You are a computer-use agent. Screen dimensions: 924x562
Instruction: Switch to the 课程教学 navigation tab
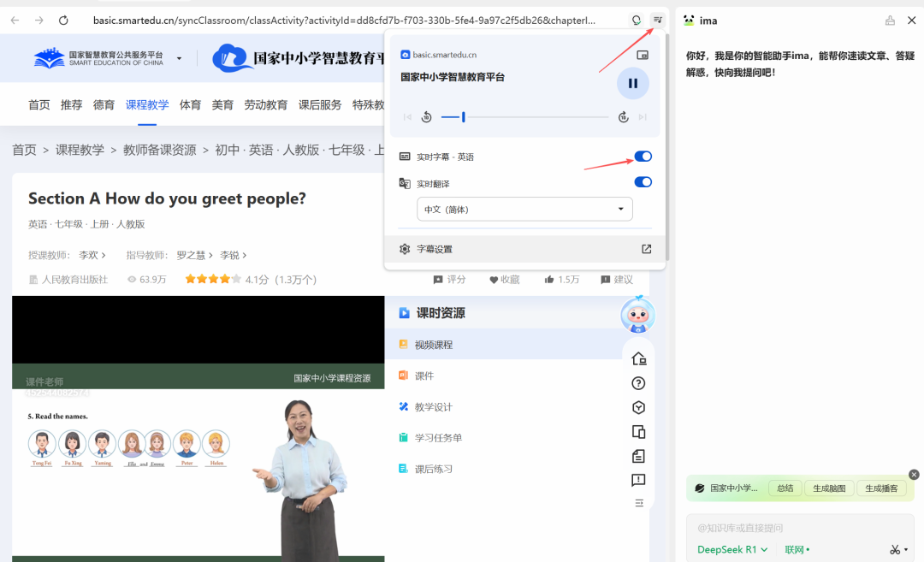147,104
